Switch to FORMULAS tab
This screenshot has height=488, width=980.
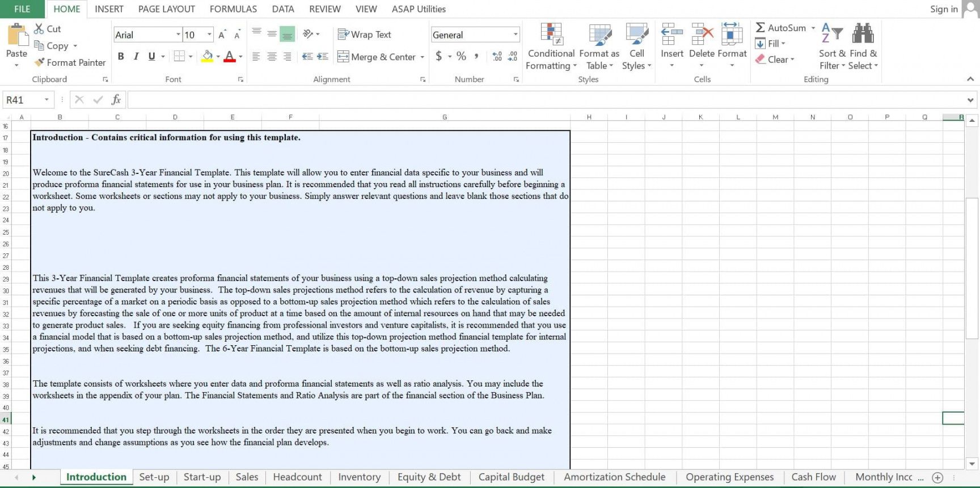tap(233, 9)
